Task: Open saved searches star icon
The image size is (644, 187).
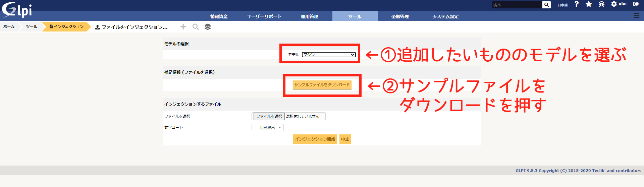Action: (589, 4)
